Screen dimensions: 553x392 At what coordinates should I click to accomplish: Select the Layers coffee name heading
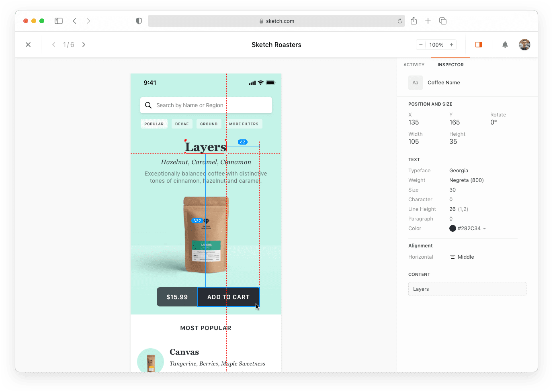click(206, 147)
